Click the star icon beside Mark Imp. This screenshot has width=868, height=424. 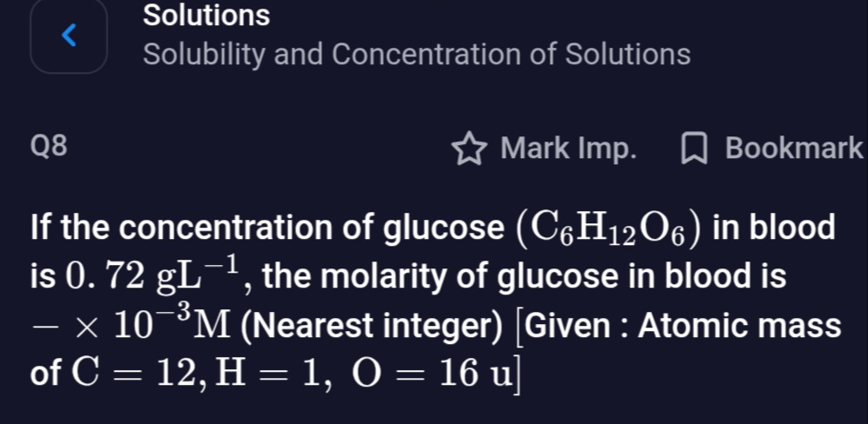pos(468,149)
